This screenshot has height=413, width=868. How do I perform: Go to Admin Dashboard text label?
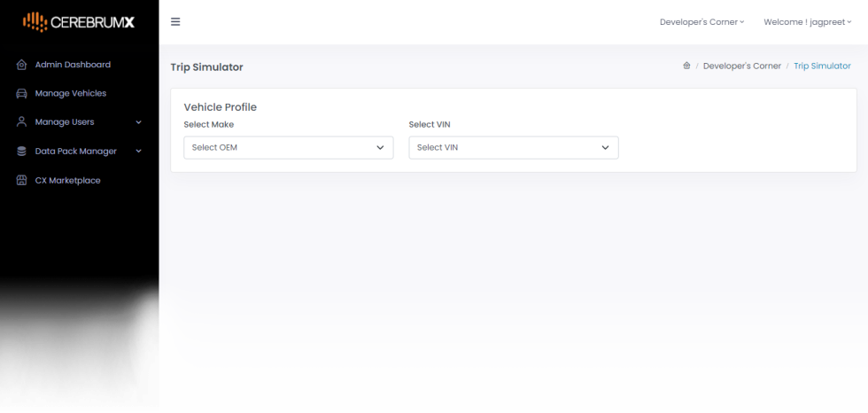73,65
